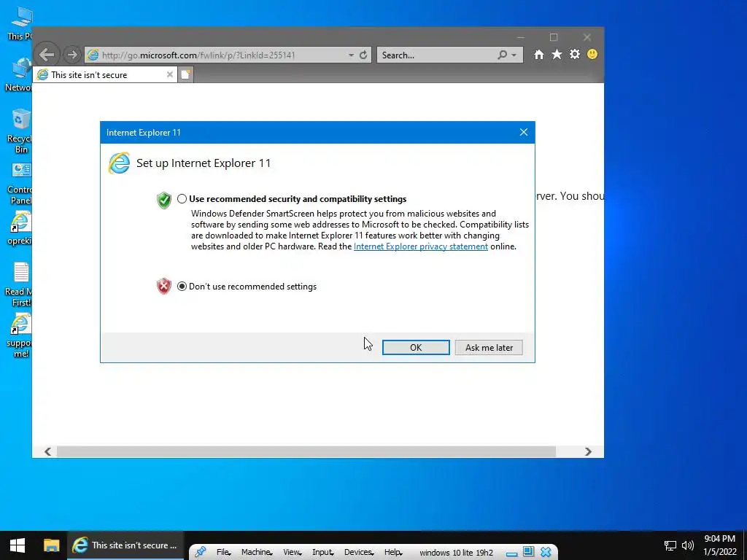Click the pin icon on VM toolbar
Viewport: 747px width, 560px height.
(200, 552)
